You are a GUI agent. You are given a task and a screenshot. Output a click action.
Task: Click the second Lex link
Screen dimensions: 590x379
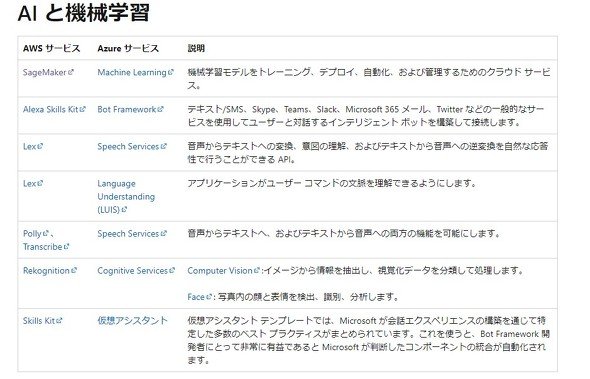33,184
